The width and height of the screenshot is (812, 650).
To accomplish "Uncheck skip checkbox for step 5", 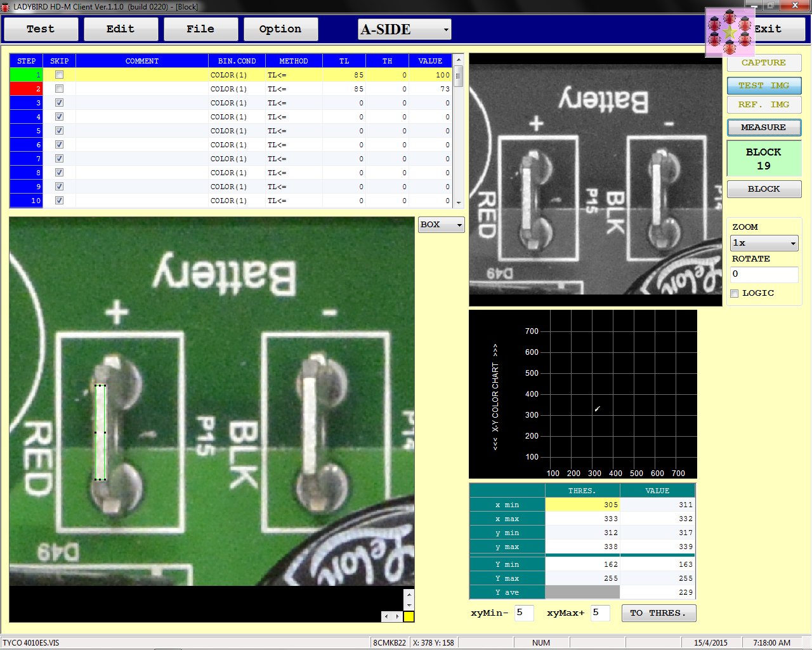I will (x=59, y=131).
